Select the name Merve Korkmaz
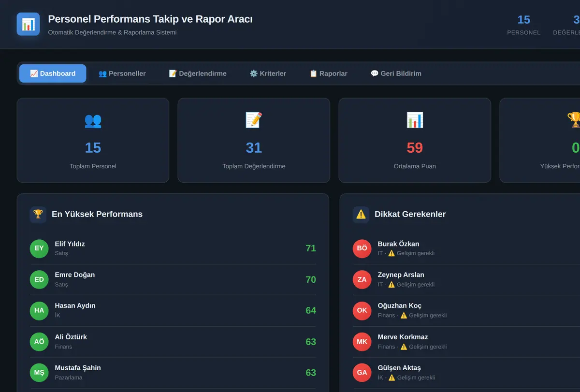 [x=403, y=337]
